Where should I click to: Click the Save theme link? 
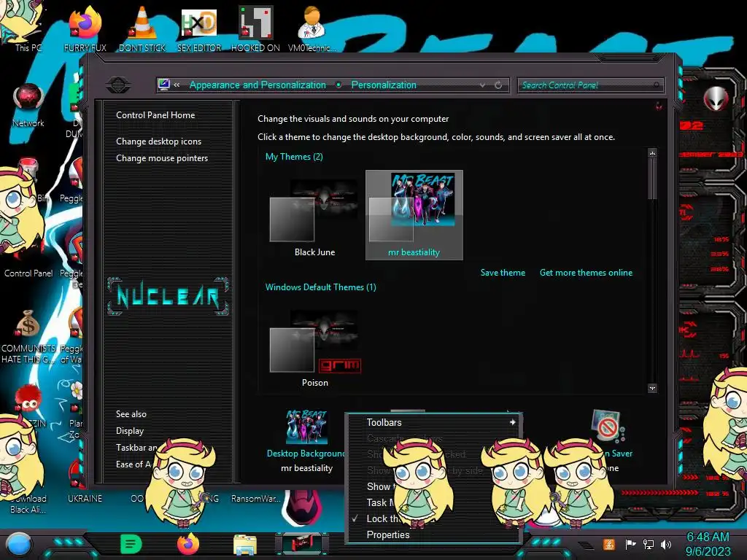coord(503,273)
